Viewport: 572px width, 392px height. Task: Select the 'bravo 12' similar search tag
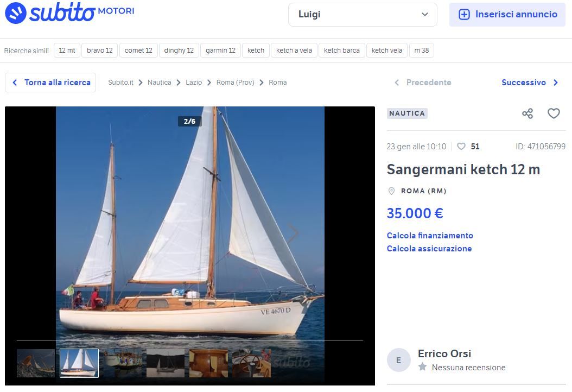click(x=100, y=50)
